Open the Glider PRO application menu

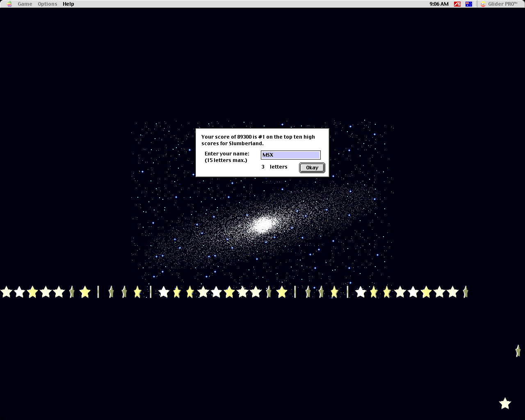click(x=499, y=4)
